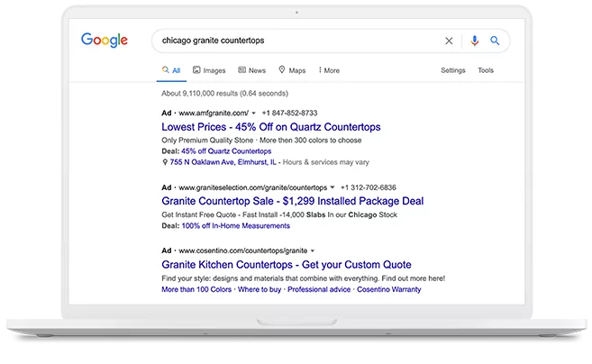This screenshot has width=592, height=364.
Task: Switch to the Maps tab
Action: pyautogui.click(x=292, y=70)
